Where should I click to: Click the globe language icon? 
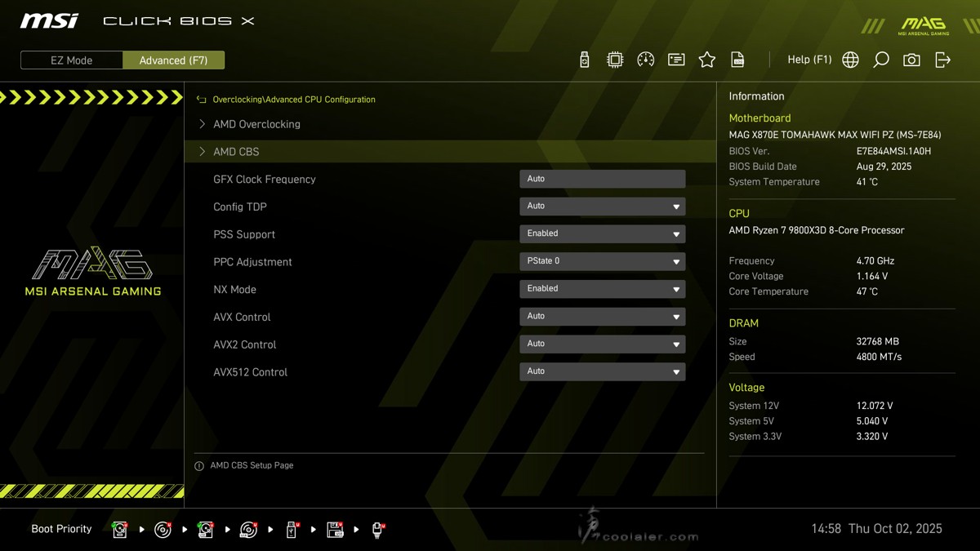point(850,60)
